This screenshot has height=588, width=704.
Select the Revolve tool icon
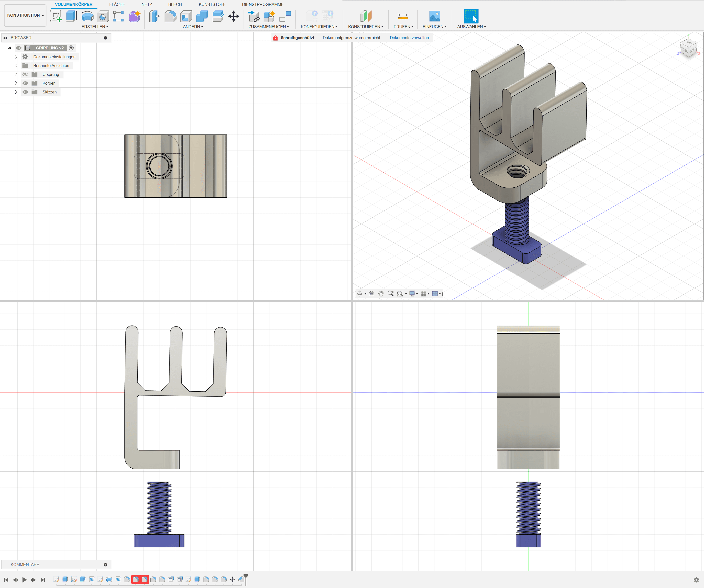click(88, 16)
